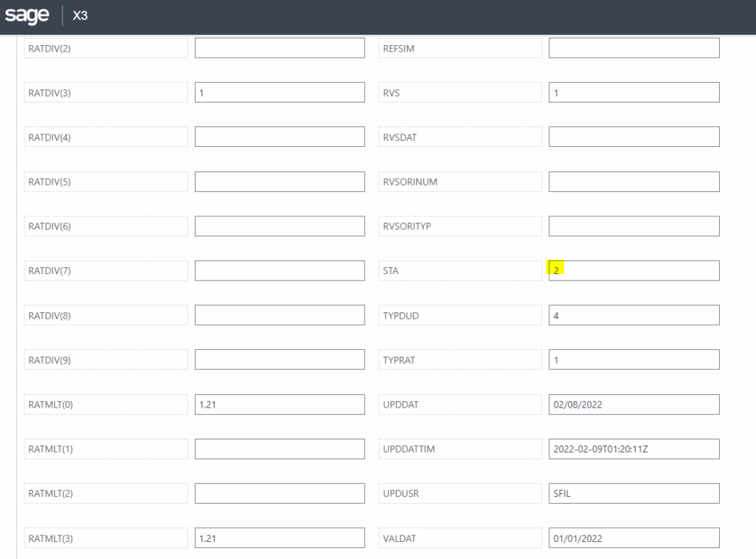This screenshot has height=559, width=756.
Task: Click the RVSORINUM input box
Action: (633, 181)
